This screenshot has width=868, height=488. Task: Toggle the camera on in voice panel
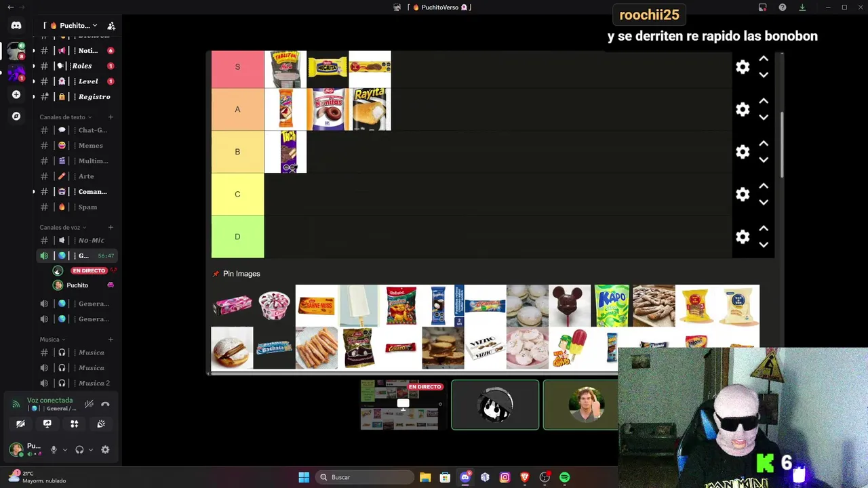[20, 424]
